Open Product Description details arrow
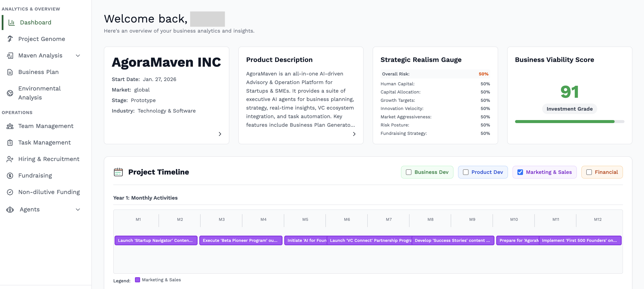 tap(354, 134)
